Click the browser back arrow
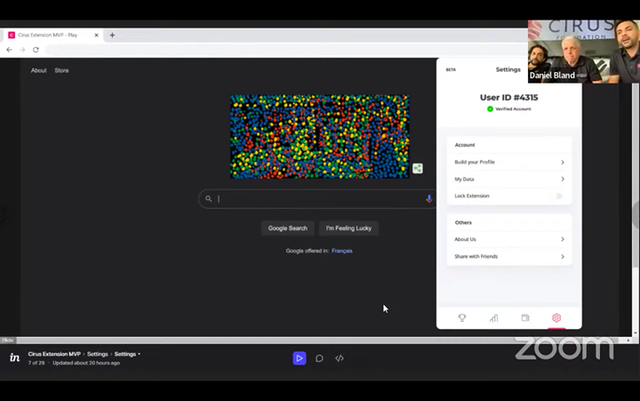Screen dimensions: 640x401 pos(9,50)
